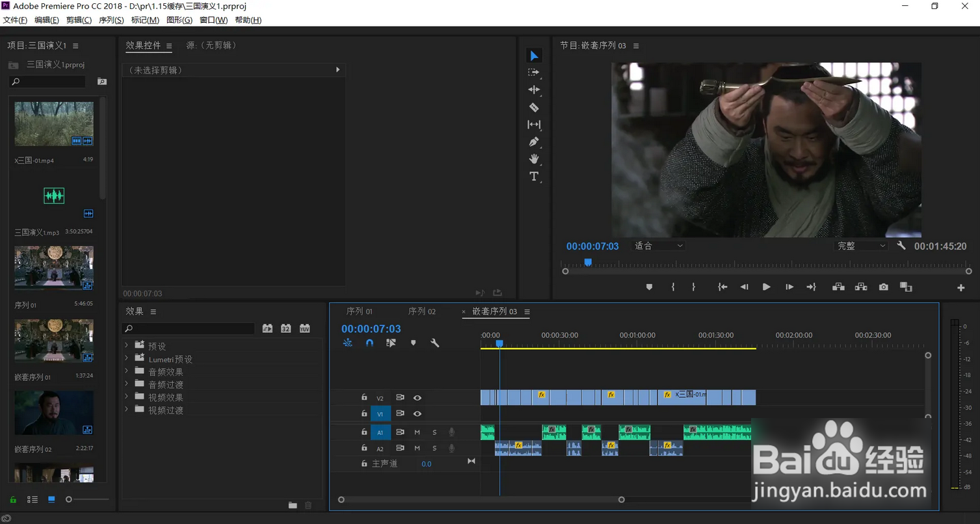This screenshot has height=524, width=980.
Task: Select the Type tool
Action: 534,176
